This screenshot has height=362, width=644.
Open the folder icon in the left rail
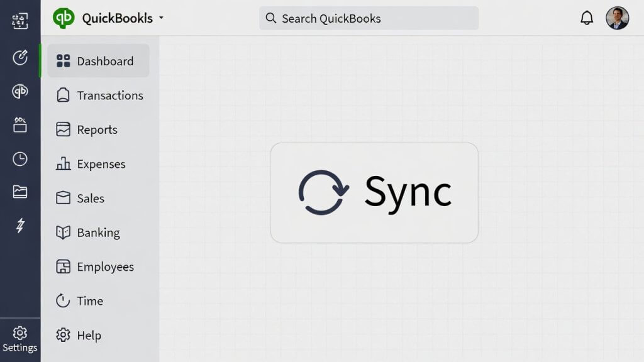(x=19, y=193)
